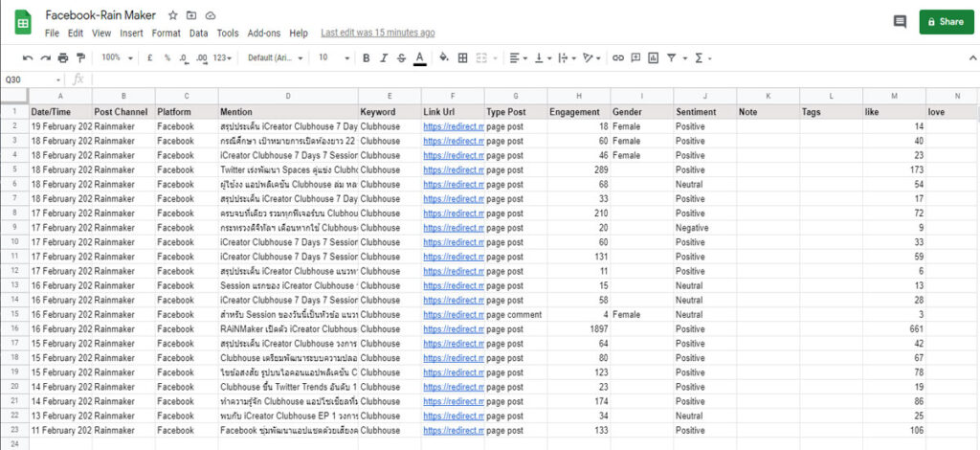Select the 'Negative' sentiment cell

pos(705,228)
